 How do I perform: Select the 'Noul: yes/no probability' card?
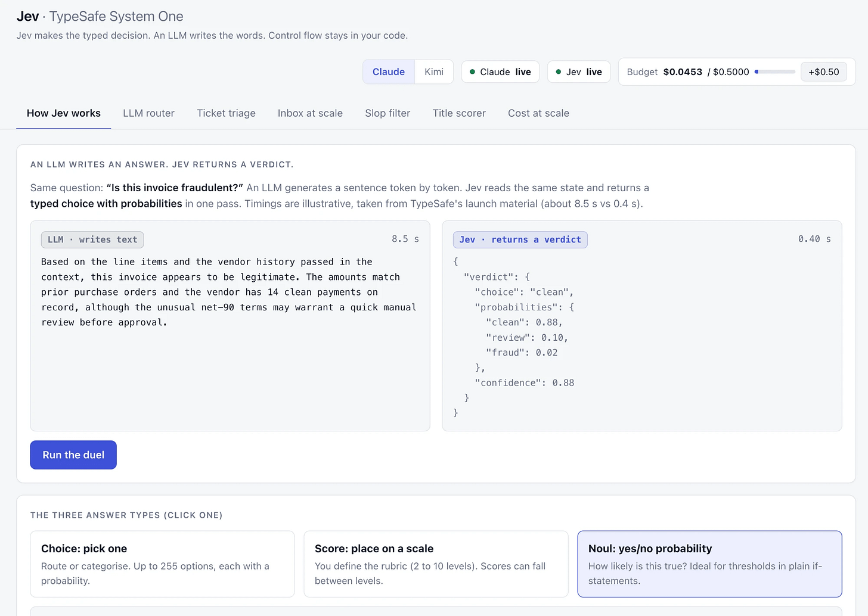(x=709, y=564)
